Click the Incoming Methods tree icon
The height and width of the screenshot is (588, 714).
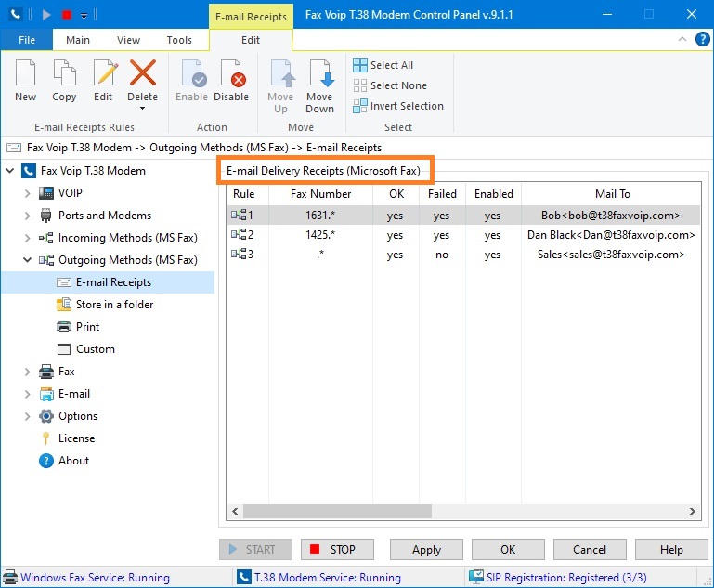point(46,238)
